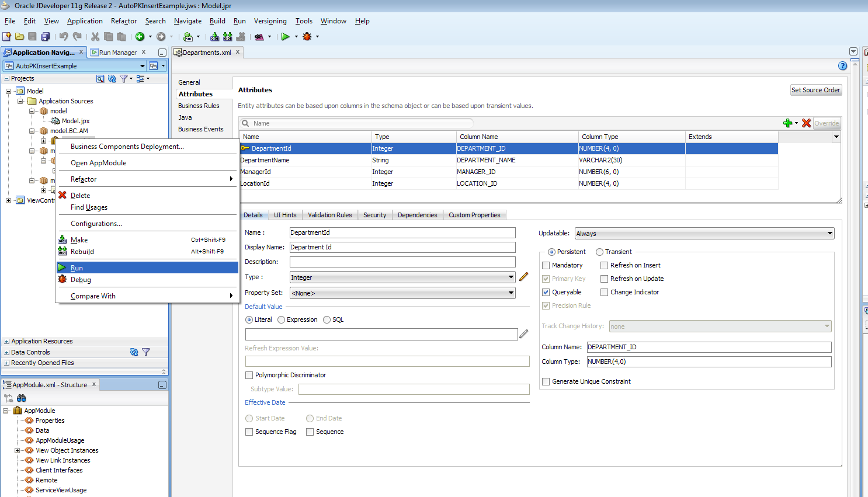Click the Override button above the attributes table
This screenshot has width=868, height=497.
827,123
